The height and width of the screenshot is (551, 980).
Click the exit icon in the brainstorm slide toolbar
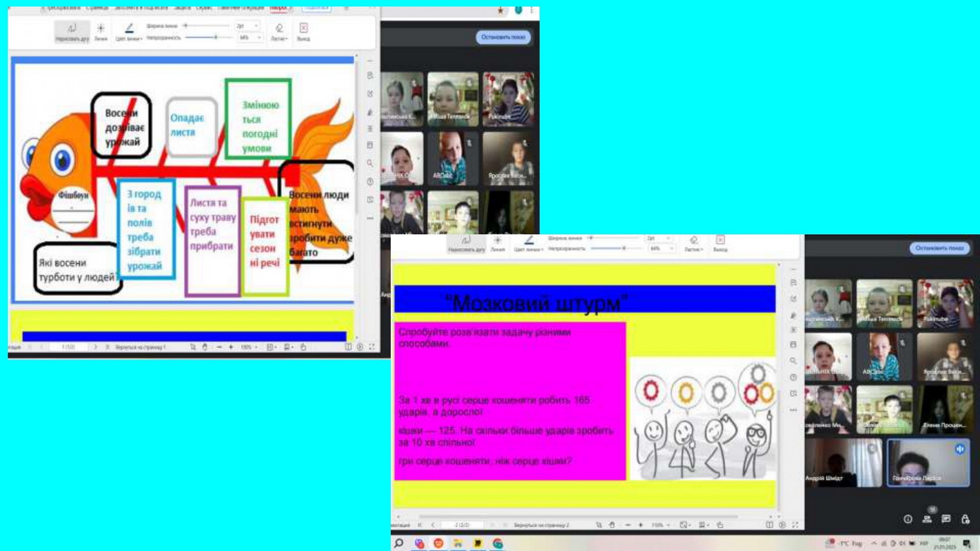coord(720,243)
